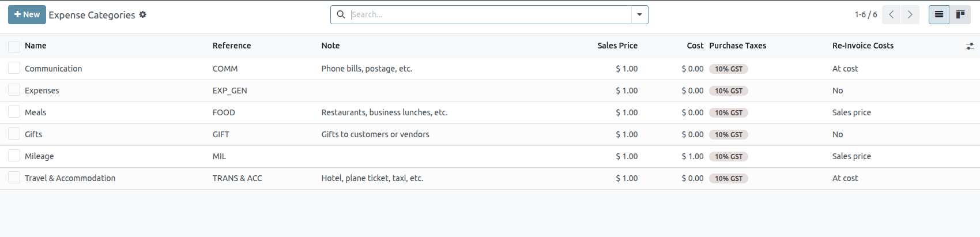Sort the list by Name column

(36, 46)
